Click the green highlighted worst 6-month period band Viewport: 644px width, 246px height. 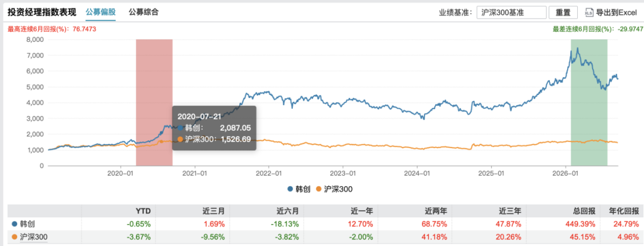[589, 103]
